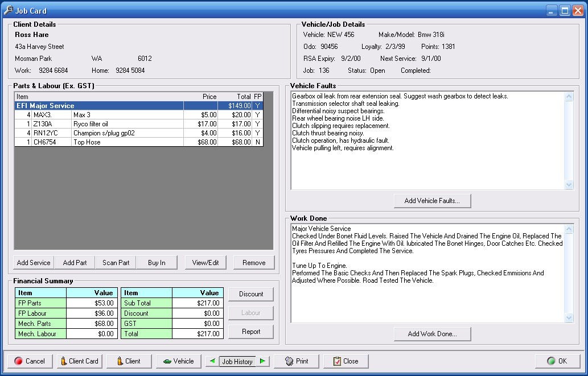Select the Z130A Ryco filter oil row
Screen dimensions: 588x376
(139, 123)
